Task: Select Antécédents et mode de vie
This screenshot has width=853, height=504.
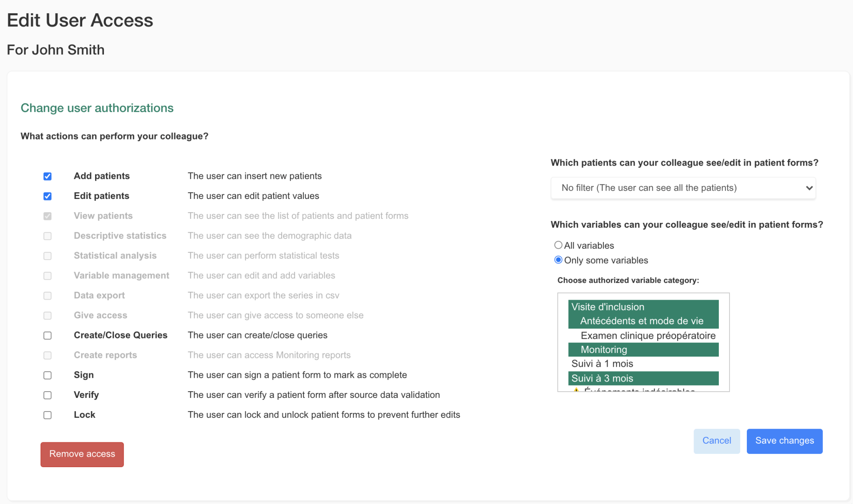Action: pyautogui.click(x=643, y=321)
